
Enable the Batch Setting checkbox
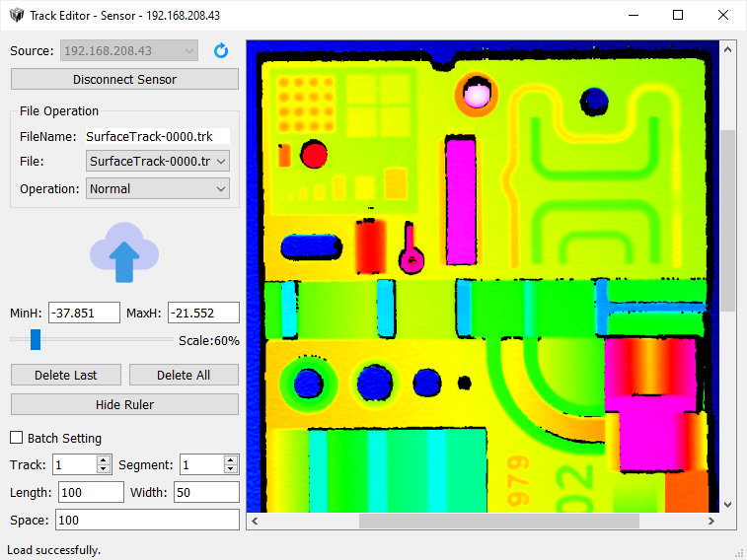17,438
